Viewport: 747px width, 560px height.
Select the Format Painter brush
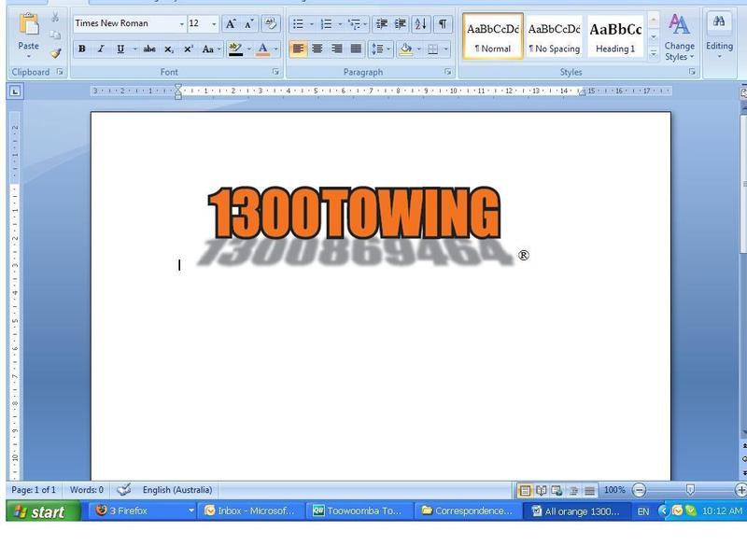56,53
